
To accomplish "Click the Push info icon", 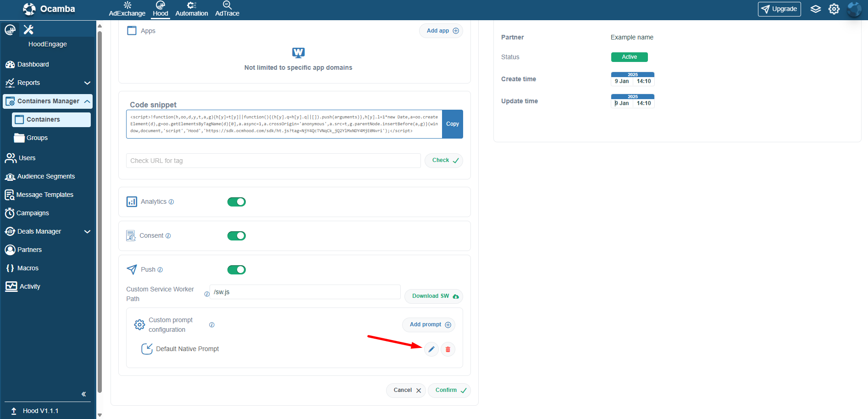I will pyautogui.click(x=160, y=270).
